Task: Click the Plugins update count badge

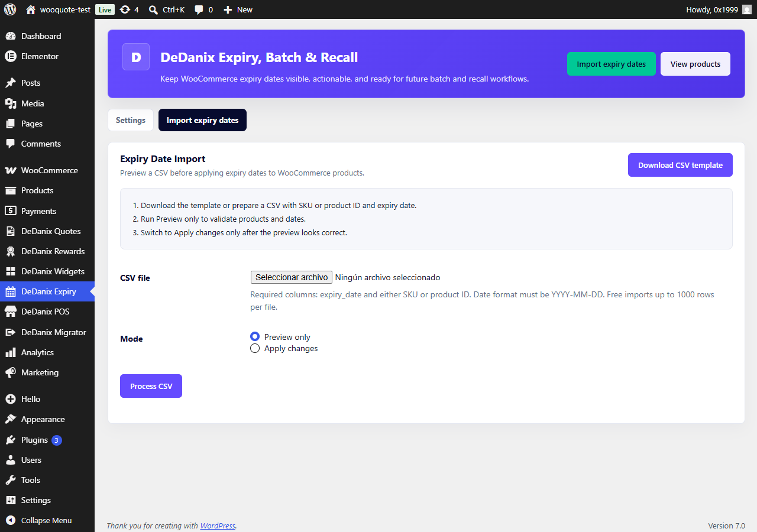Action: pos(57,440)
